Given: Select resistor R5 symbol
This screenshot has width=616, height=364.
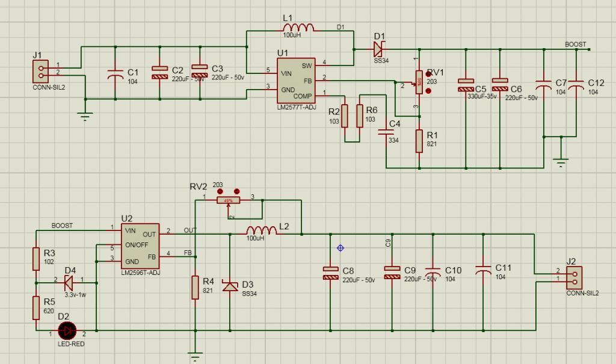Looking at the screenshot, I should [36, 308].
